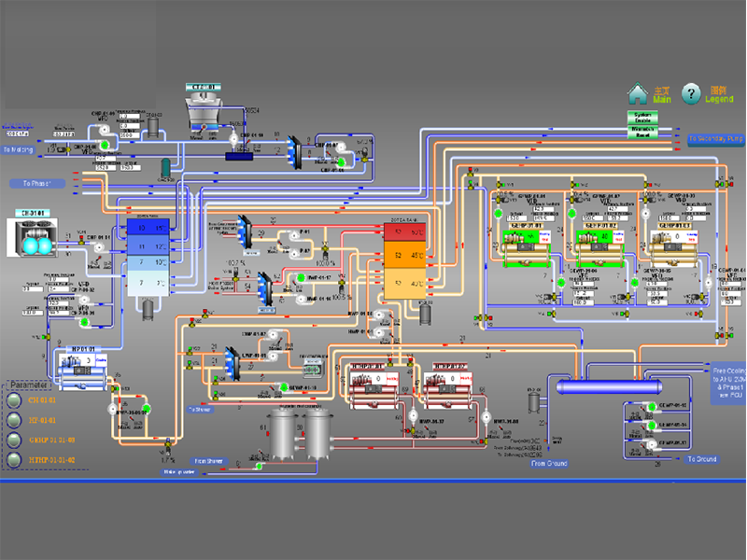Viewport: 747px width, 560px height.
Task: Select the GEHP-01-03 heat pump unit
Action: [674, 247]
